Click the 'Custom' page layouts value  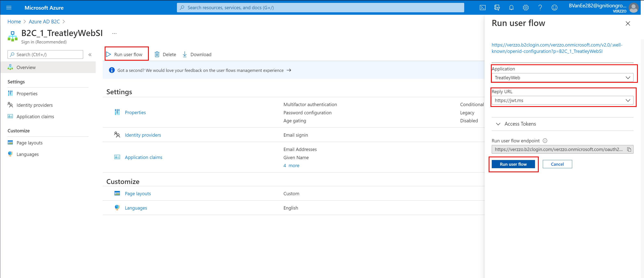point(291,194)
